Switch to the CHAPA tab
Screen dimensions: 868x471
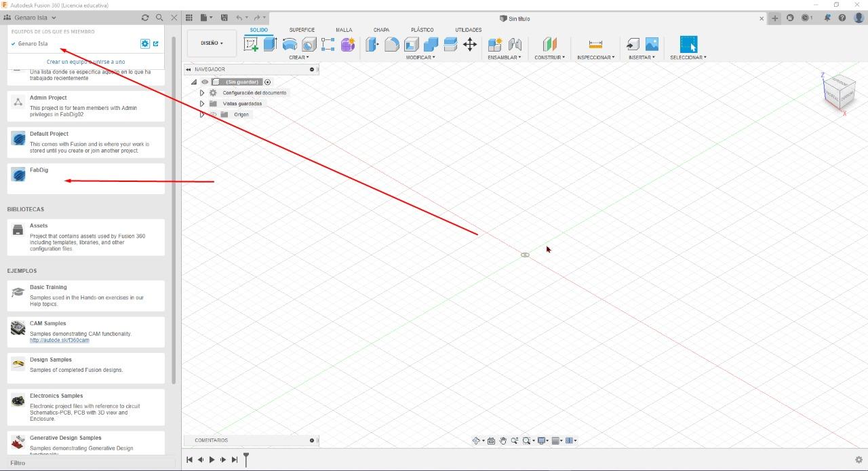tap(381, 30)
